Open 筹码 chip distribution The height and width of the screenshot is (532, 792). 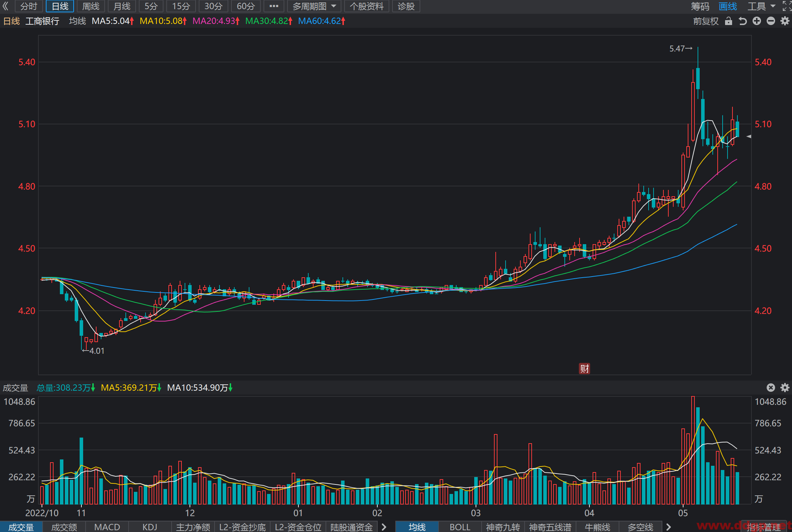[x=700, y=6]
